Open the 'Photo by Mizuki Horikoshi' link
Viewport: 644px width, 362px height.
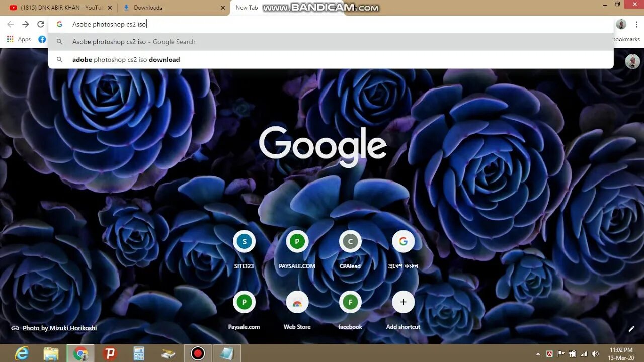point(59,328)
